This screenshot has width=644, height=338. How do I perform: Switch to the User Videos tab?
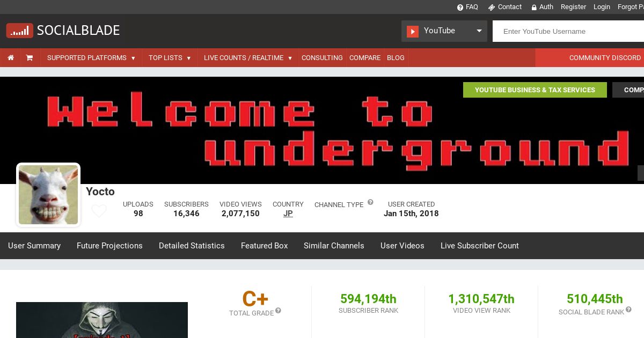coord(402,246)
